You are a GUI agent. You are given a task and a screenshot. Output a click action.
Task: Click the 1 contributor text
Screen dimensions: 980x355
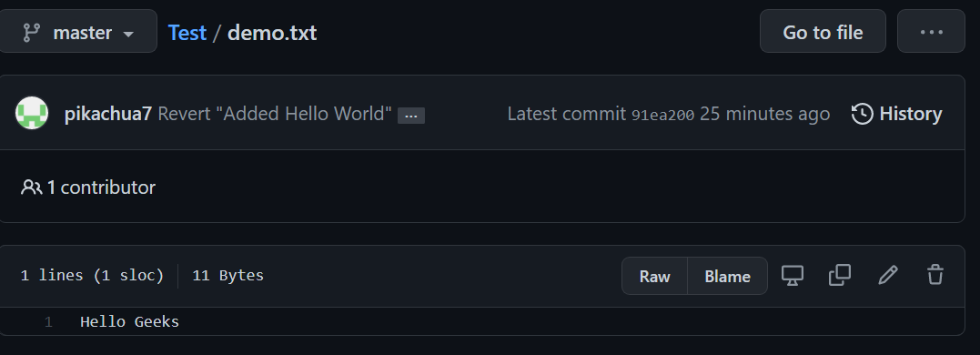[x=101, y=187]
